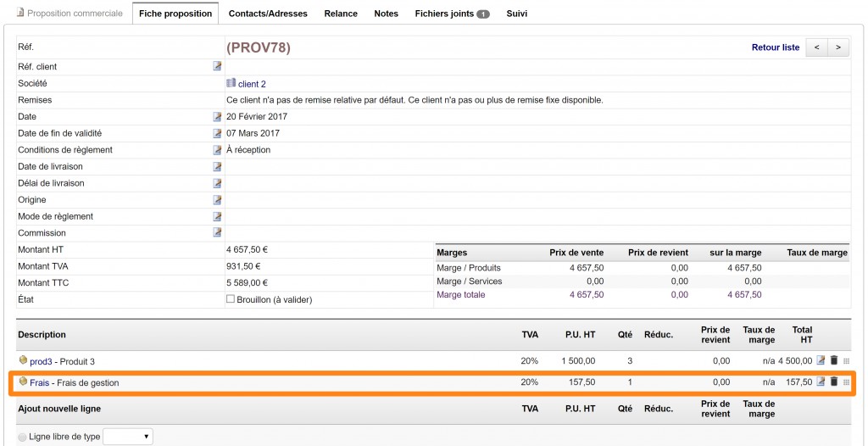Viewport: 868px width, 446px height.
Task: Click the Retour liste link
Action: pos(776,47)
